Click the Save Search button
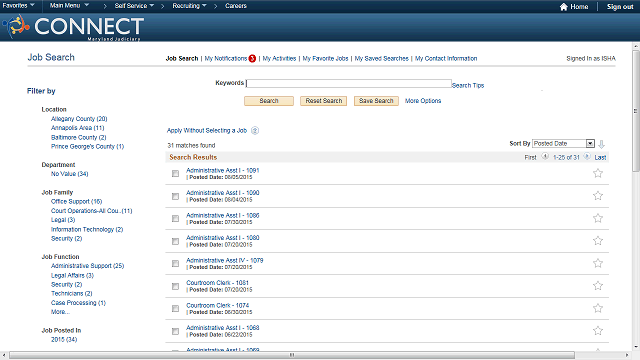 376,101
